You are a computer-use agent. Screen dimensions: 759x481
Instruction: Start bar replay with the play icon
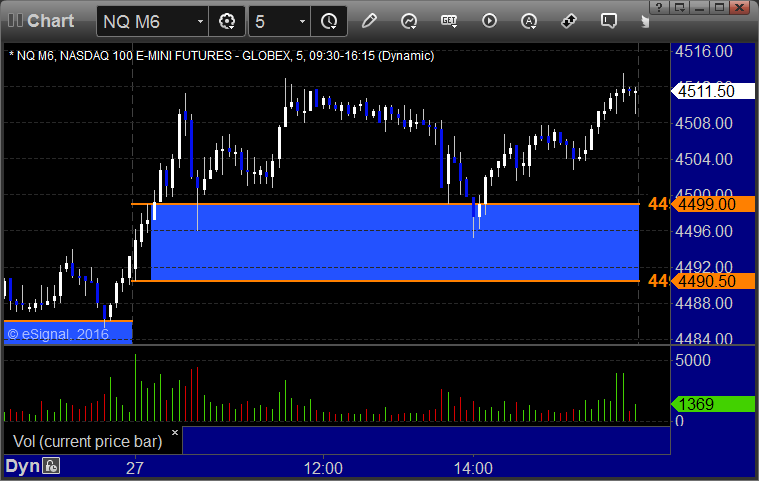tap(489, 21)
